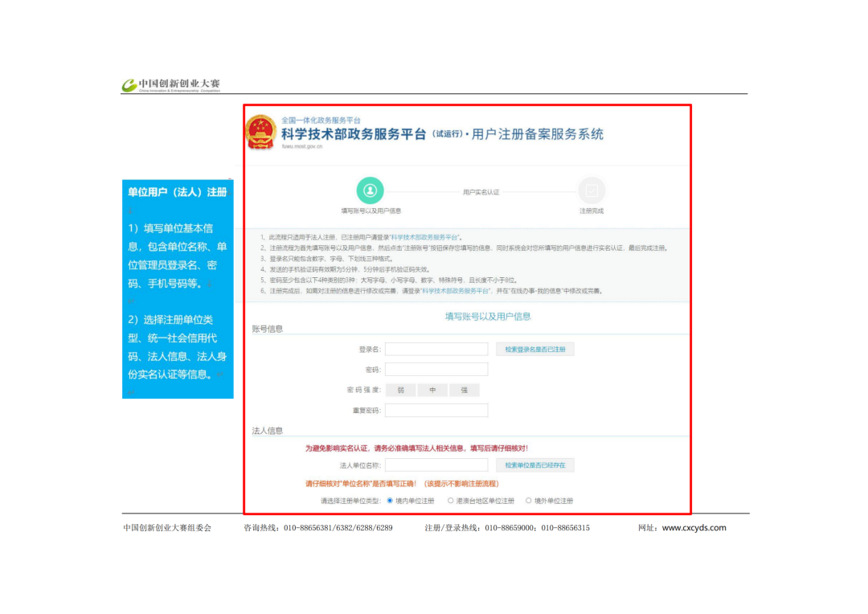Choose the 境外单位注册 radio option
This screenshot has width=868, height=614.
coord(528,500)
